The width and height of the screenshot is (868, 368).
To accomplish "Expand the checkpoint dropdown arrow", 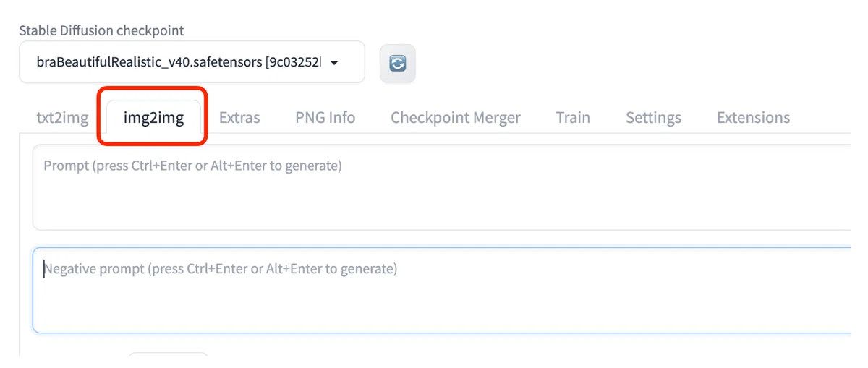I will [334, 63].
